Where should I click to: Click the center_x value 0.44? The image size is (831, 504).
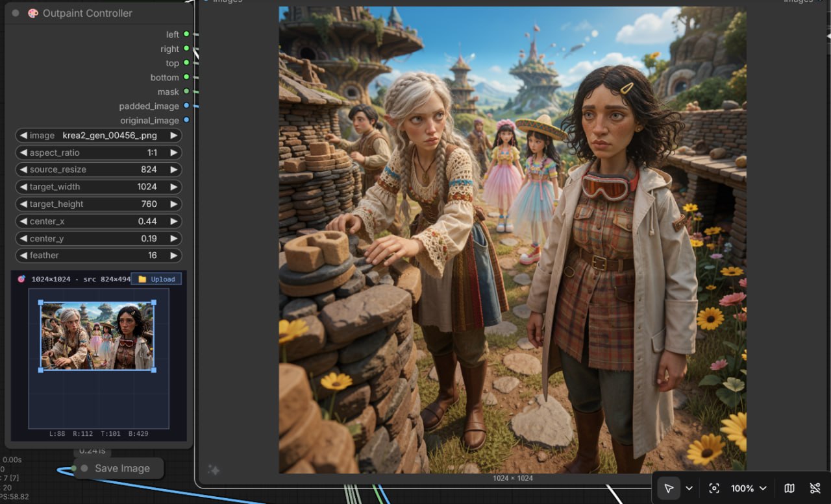pos(147,221)
